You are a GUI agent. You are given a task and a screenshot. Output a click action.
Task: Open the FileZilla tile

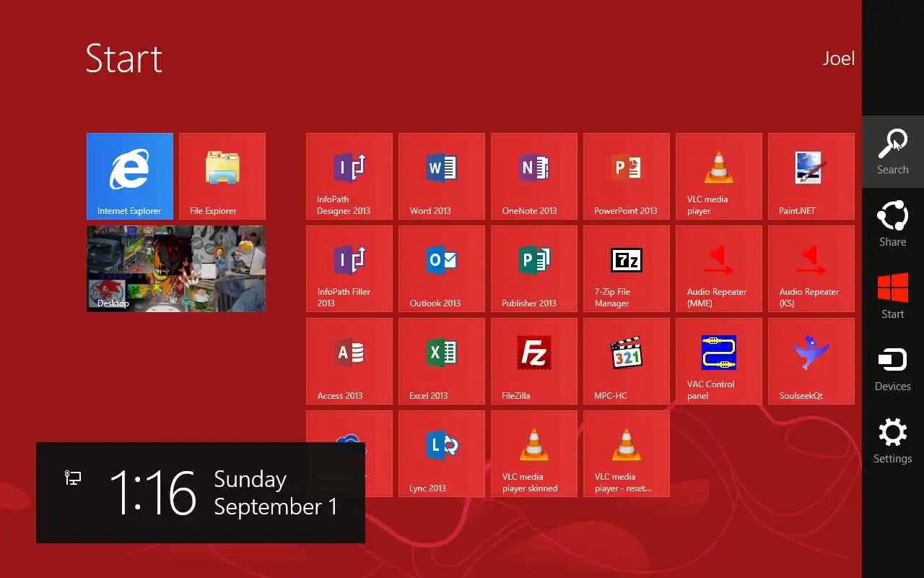point(534,361)
